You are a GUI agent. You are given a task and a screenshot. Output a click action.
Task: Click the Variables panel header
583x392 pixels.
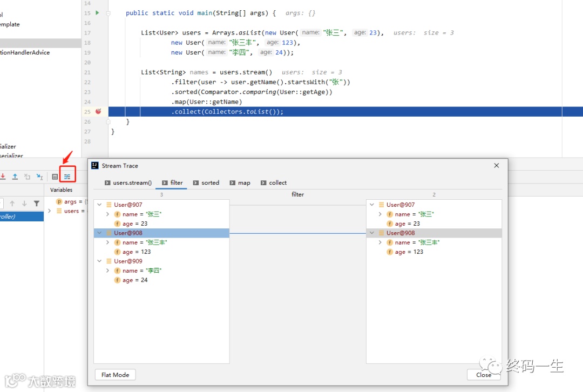pos(62,190)
